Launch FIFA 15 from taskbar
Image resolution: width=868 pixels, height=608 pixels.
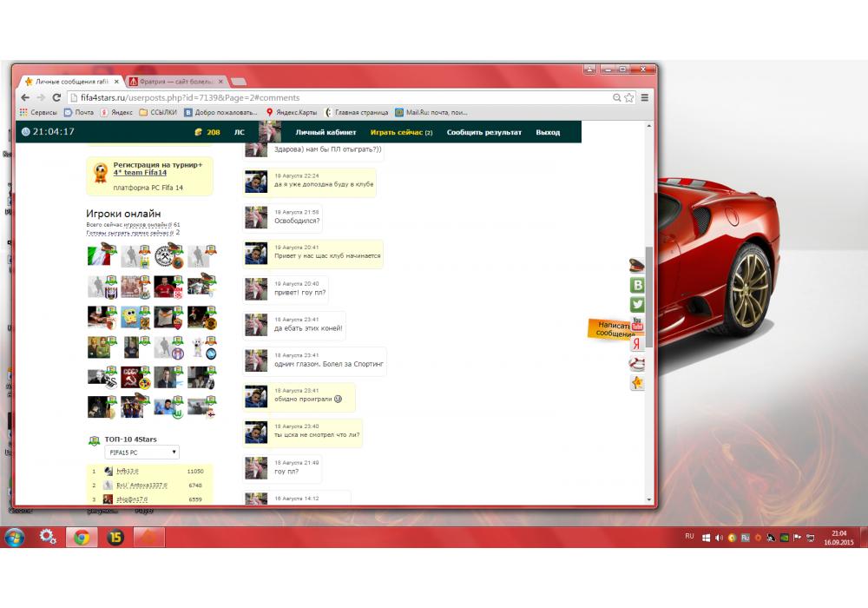pyautogui.click(x=115, y=538)
